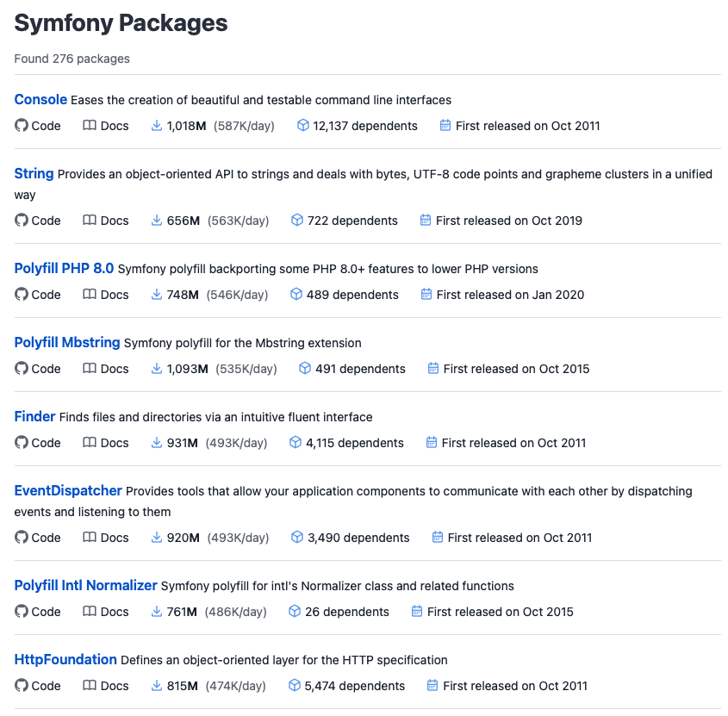Open the Console package link
The image size is (728, 716).
tap(40, 99)
